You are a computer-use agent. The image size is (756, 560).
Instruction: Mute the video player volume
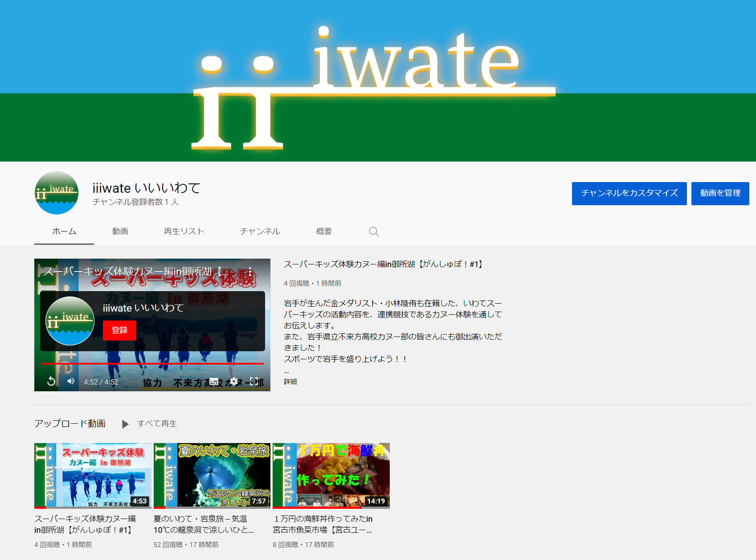pyautogui.click(x=71, y=381)
